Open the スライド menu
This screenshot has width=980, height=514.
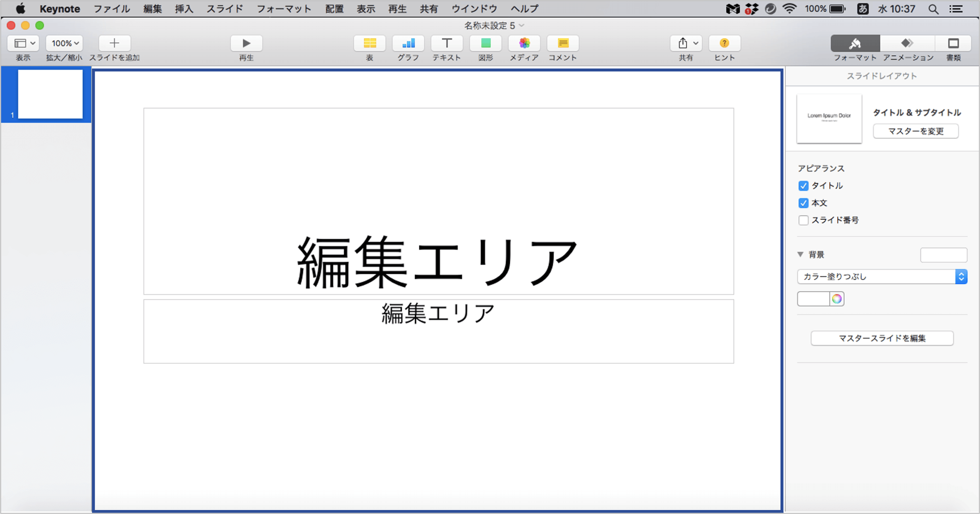pyautogui.click(x=225, y=8)
